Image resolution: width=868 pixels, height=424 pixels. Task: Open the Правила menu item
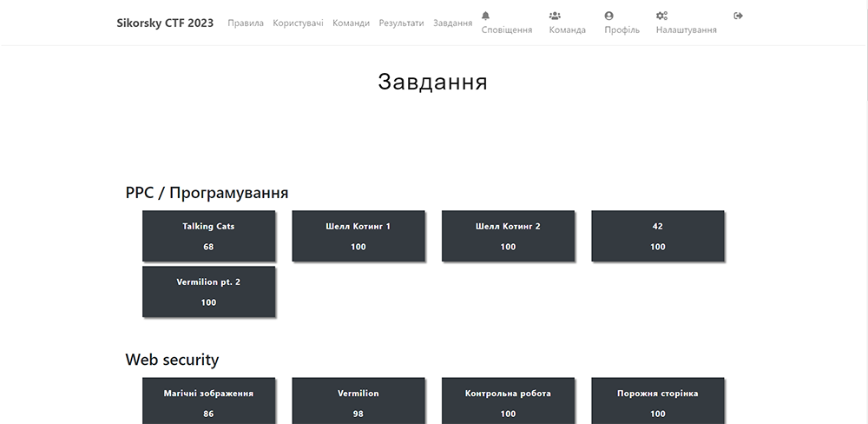(x=246, y=23)
